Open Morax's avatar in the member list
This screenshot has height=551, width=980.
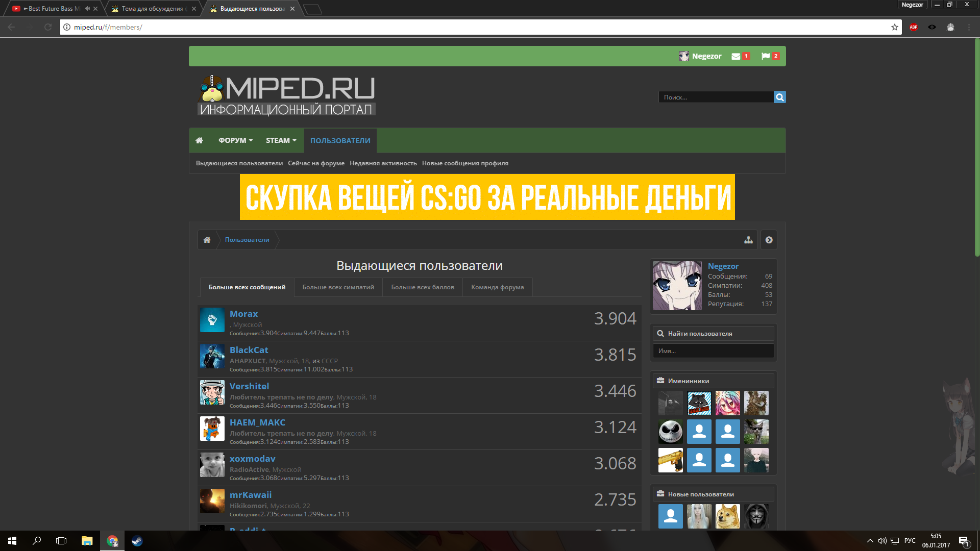tap(212, 320)
